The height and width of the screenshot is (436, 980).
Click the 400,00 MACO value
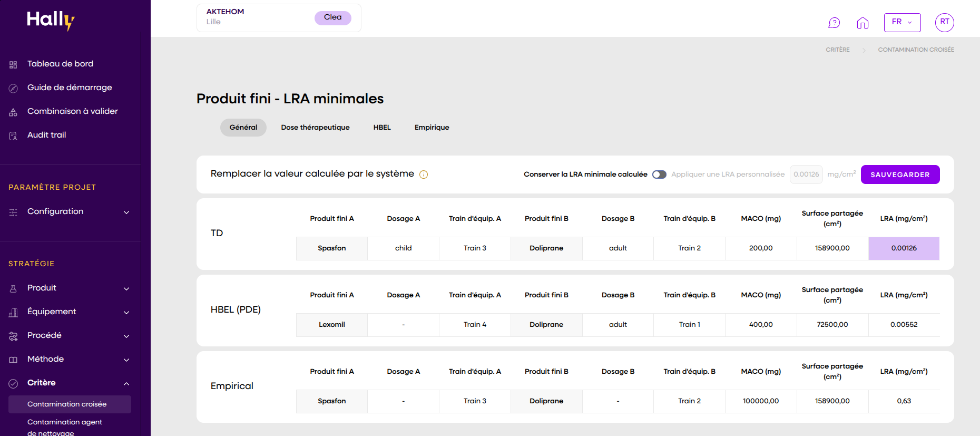[761, 325]
